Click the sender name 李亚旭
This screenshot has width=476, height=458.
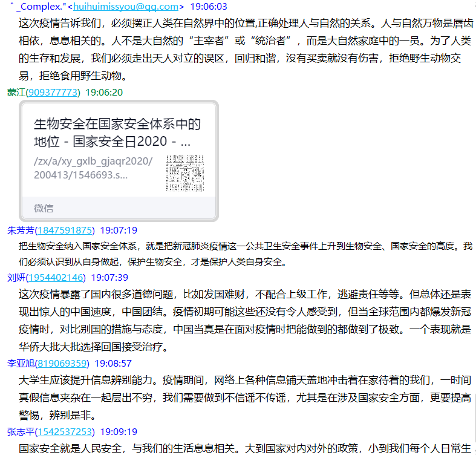click(21, 364)
